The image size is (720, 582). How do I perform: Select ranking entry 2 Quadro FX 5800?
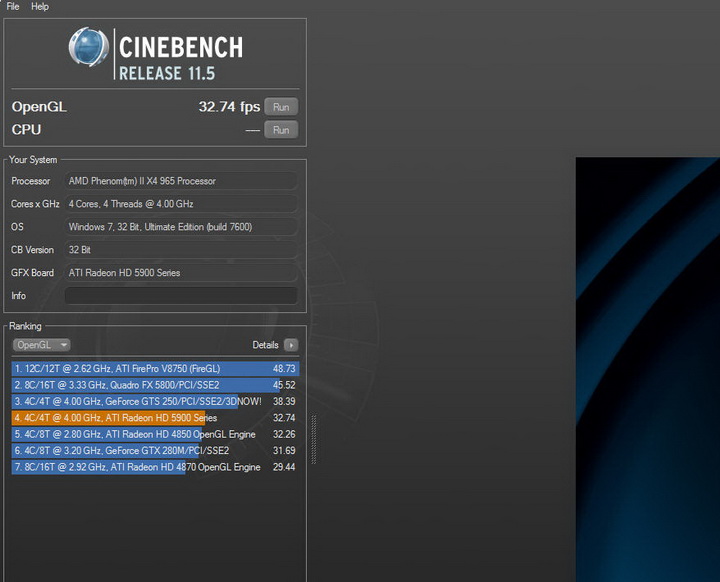pos(155,385)
